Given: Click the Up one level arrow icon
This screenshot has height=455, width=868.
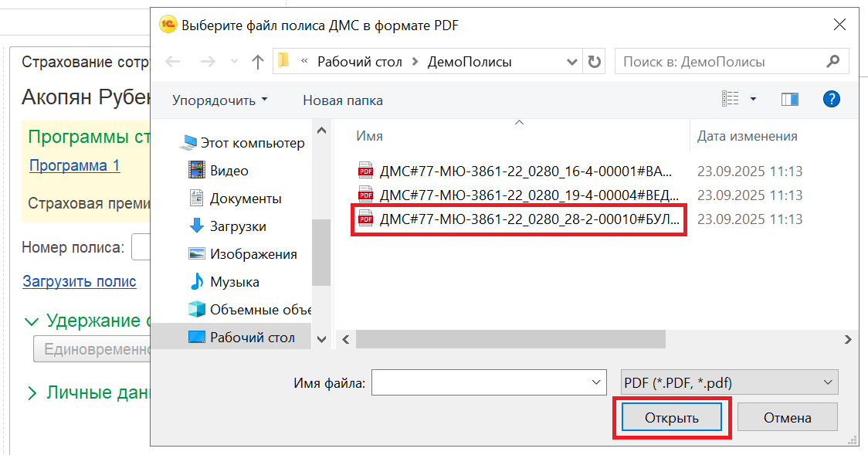Looking at the screenshot, I should (x=259, y=62).
